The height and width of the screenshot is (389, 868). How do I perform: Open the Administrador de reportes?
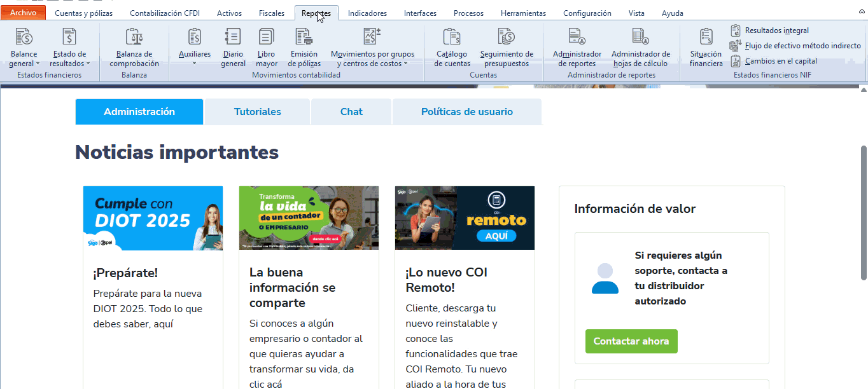577,47
